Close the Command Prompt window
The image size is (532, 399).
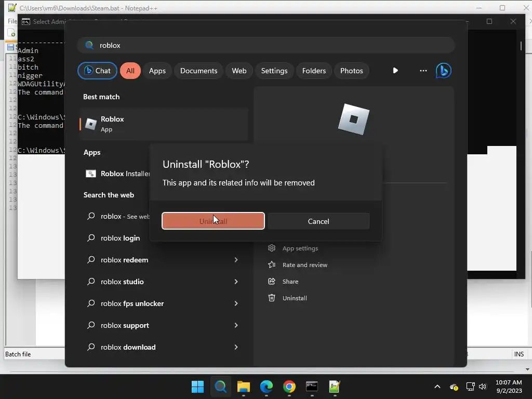[x=513, y=21]
